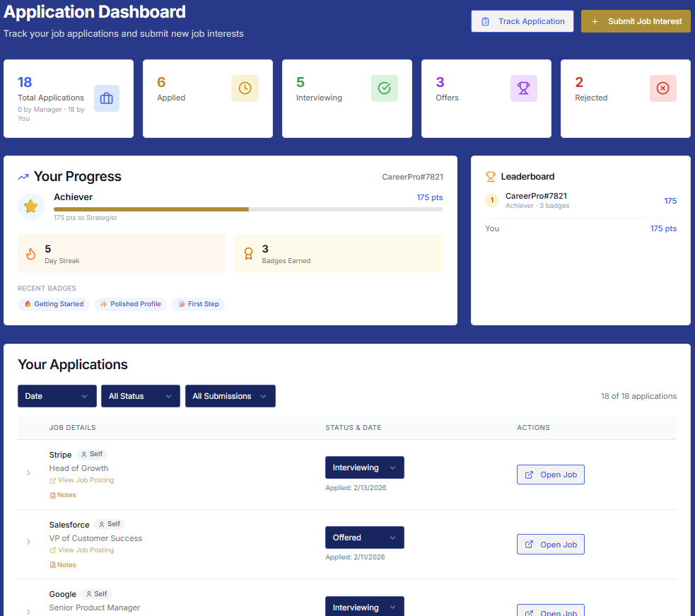Click the rank 1 circle on Leaderboard

(x=491, y=200)
